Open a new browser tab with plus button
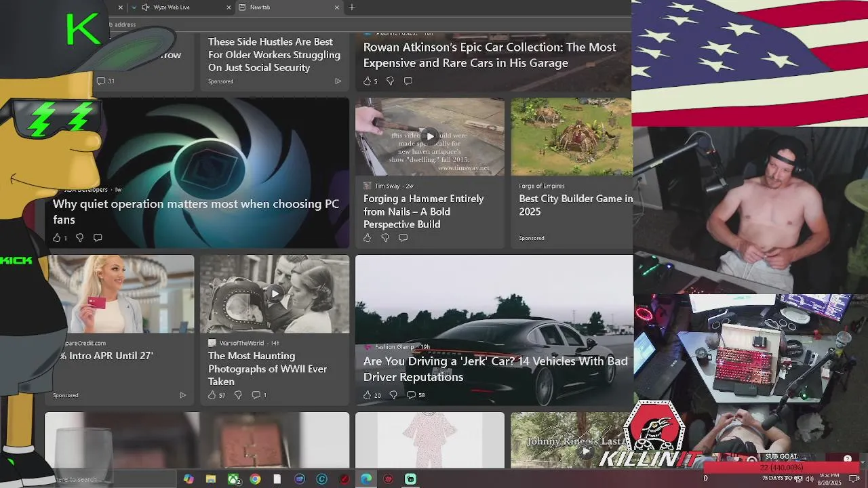Viewport: 868px width, 488px height. point(351,7)
